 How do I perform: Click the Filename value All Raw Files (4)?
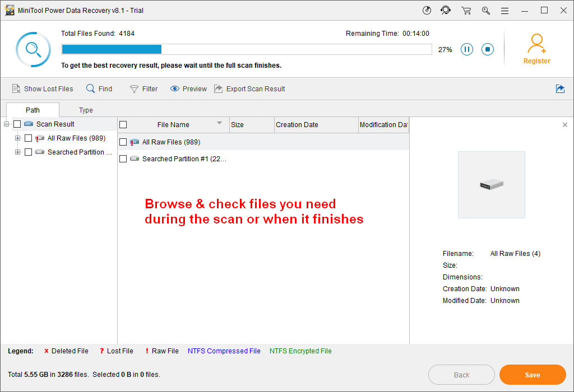516,254
